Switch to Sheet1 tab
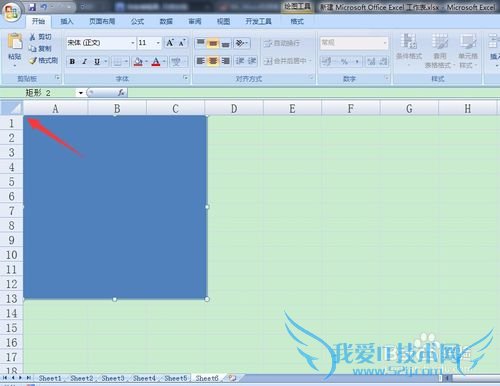 (50, 378)
